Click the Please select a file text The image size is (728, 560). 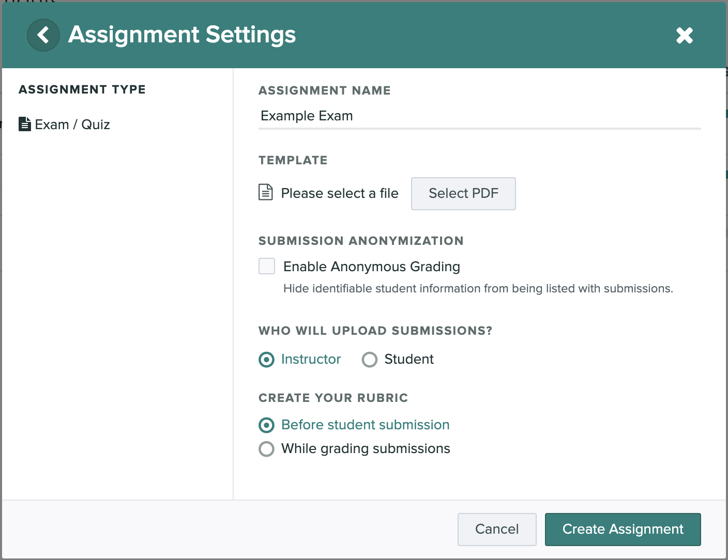click(x=339, y=193)
